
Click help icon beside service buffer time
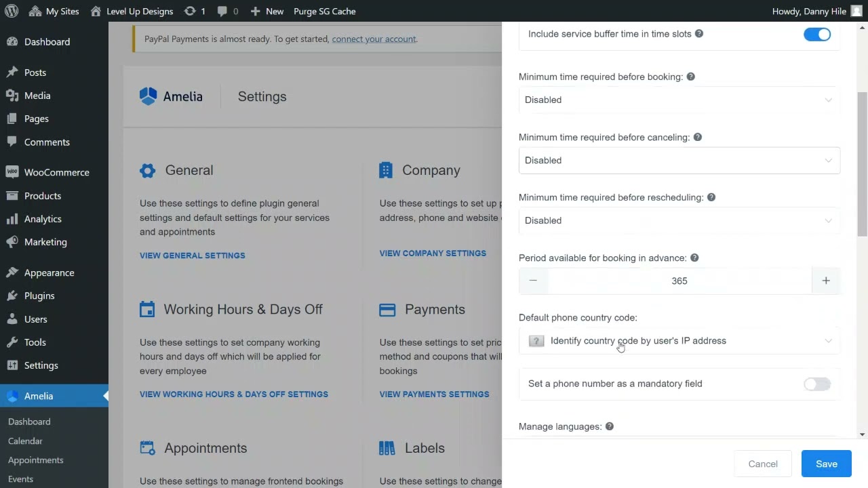[x=699, y=33]
